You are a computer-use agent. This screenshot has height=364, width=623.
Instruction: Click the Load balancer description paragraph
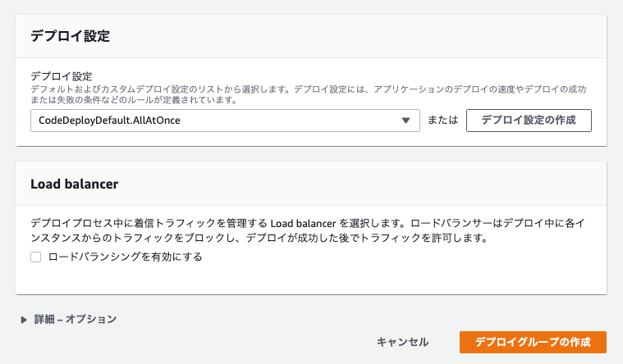(308, 230)
